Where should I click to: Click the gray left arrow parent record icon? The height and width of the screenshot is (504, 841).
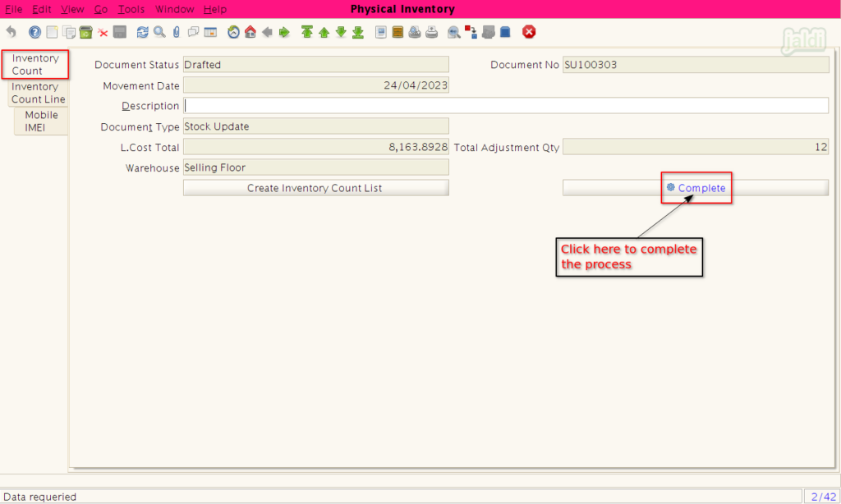click(x=267, y=32)
